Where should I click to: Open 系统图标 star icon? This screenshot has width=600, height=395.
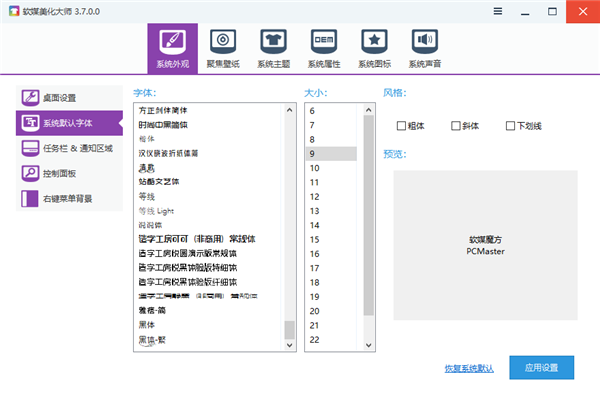coord(375,41)
